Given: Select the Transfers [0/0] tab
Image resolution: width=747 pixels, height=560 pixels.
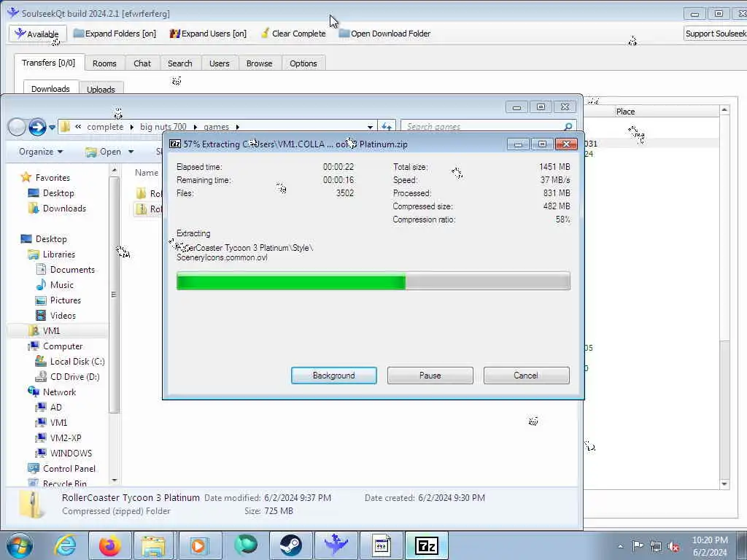Looking at the screenshot, I should click(x=49, y=63).
